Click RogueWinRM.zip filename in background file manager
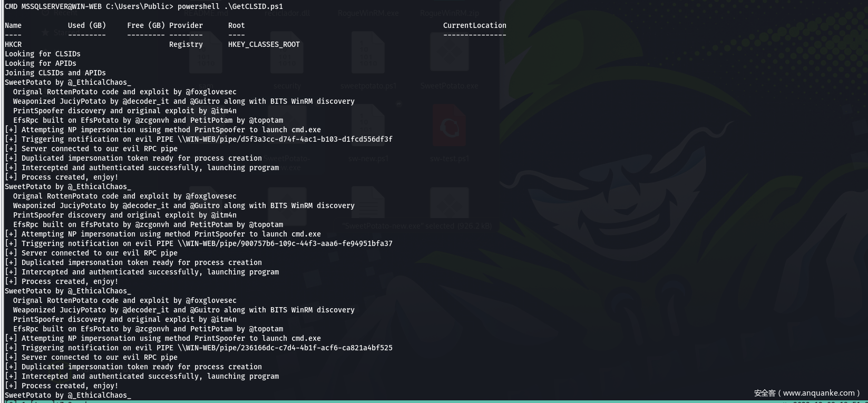The height and width of the screenshot is (403, 868). pyautogui.click(x=450, y=13)
